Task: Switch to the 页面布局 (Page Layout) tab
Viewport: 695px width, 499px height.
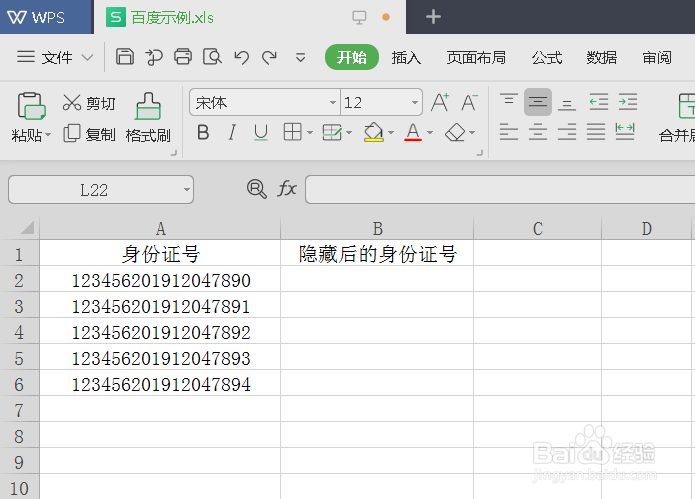Action: [476, 58]
